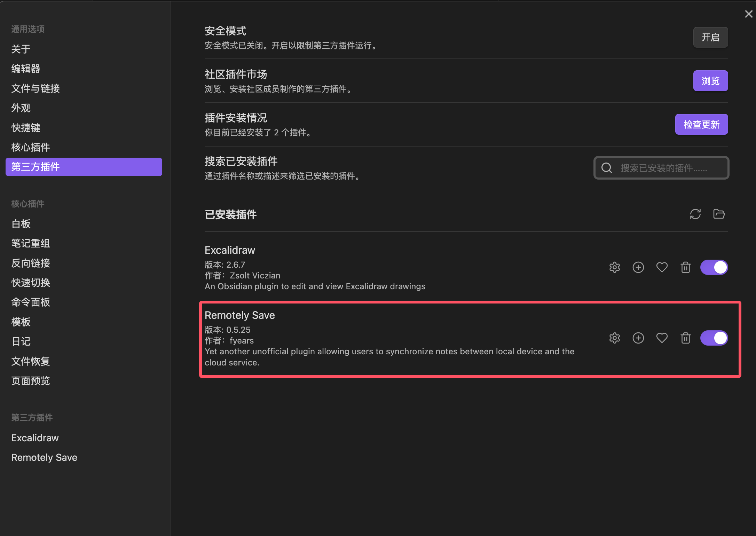Select the highlighted 第三方插件 tab

pyautogui.click(x=84, y=167)
